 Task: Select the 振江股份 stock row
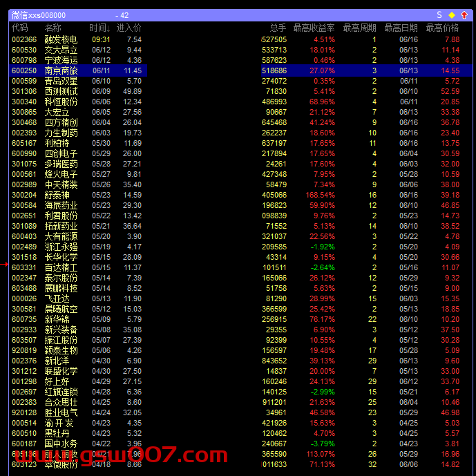click(240, 340)
